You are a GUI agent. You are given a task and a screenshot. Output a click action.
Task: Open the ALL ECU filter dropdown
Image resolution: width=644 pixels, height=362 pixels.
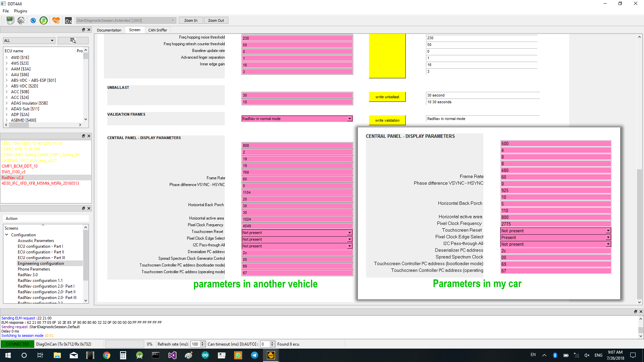(29, 41)
